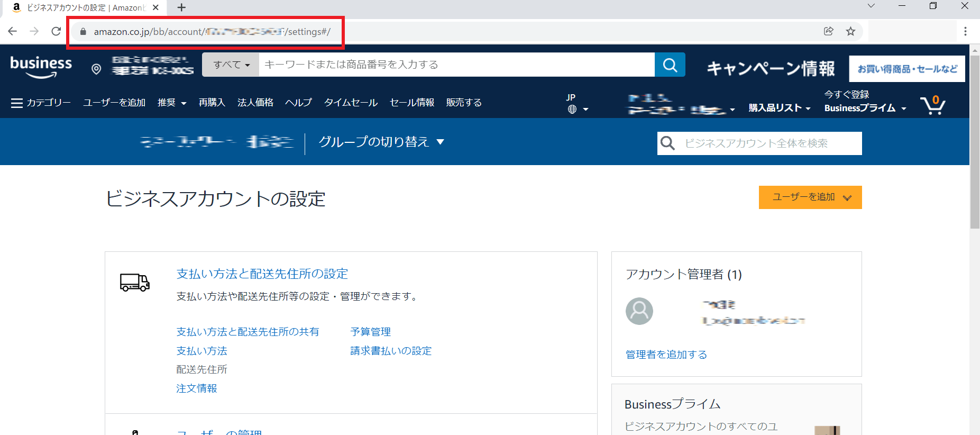
Task: Expand グループの切り替え dropdown
Action: point(381,142)
